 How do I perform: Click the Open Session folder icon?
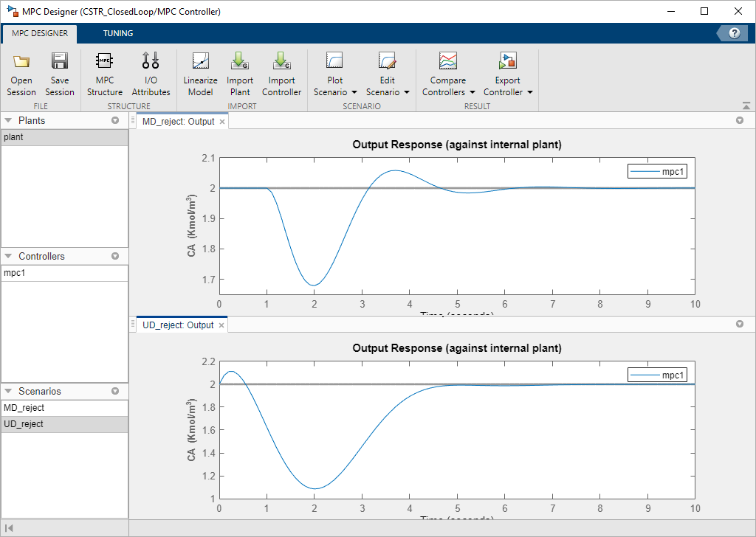click(x=21, y=62)
